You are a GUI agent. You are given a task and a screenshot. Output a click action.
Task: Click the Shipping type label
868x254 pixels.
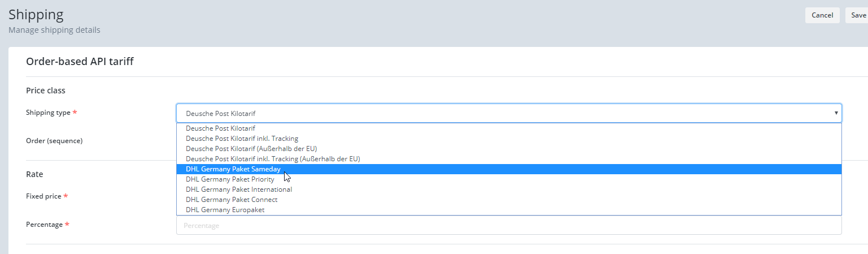click(x=48, y=113)
